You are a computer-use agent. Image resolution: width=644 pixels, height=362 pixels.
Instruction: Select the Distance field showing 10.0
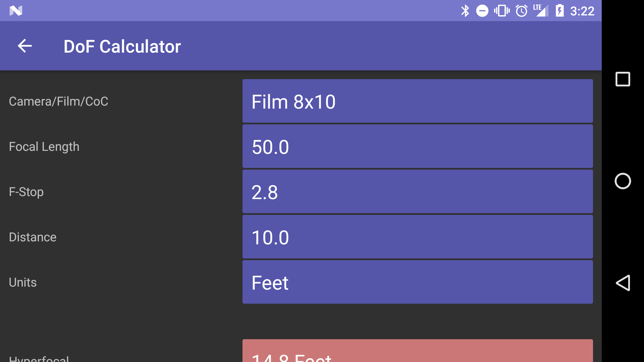[417, 237]
